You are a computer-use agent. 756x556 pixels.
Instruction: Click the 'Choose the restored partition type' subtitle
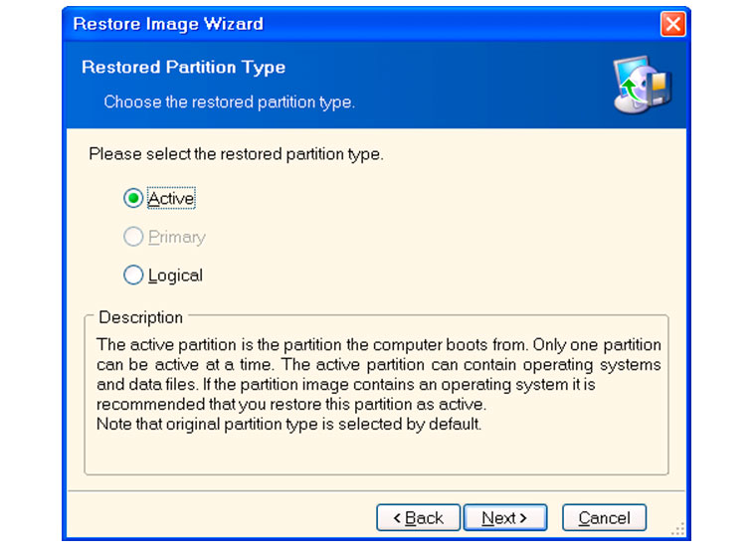230,102
